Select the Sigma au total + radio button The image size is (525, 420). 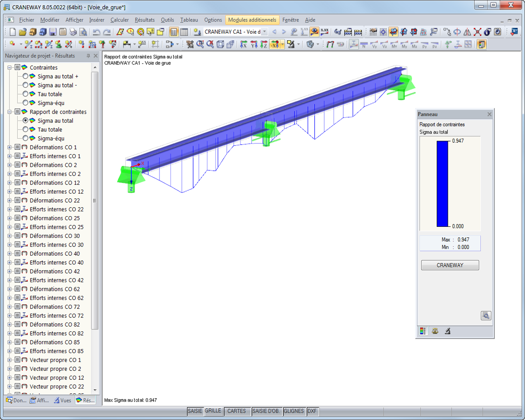pos(25,76)
